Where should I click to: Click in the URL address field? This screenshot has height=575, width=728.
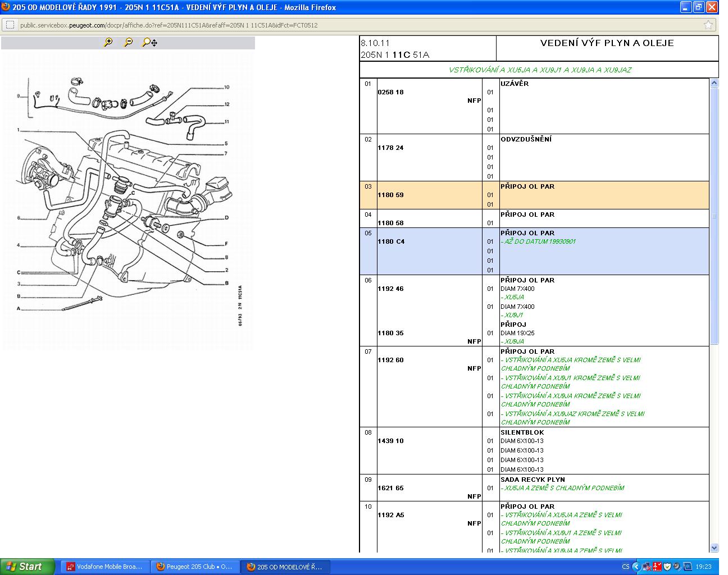tap(360, 25)
